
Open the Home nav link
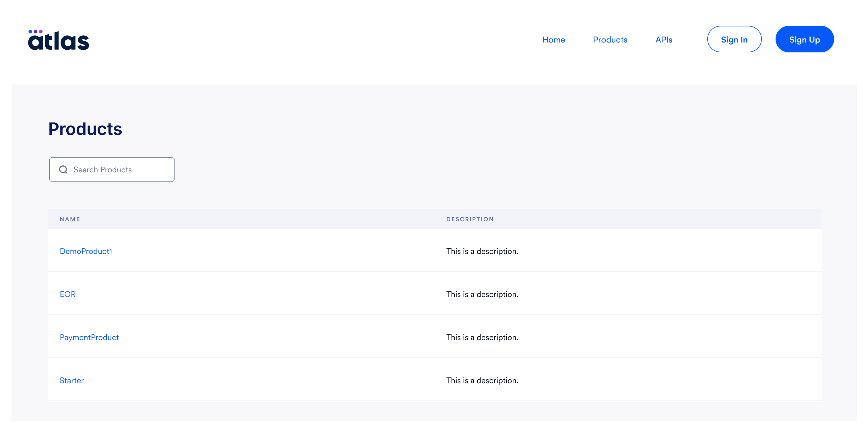tap(554, 40)
